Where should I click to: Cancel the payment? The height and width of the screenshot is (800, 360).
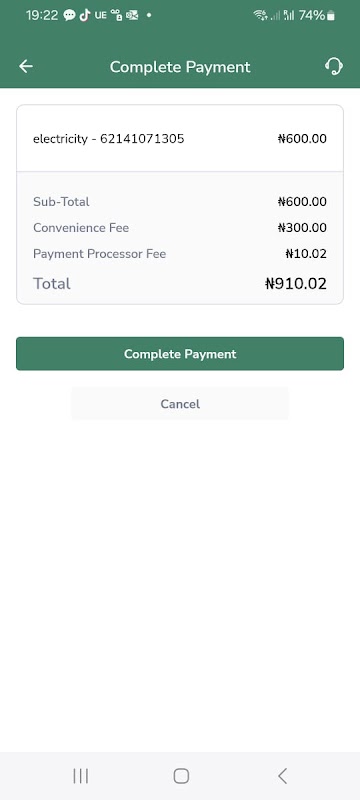180,404
